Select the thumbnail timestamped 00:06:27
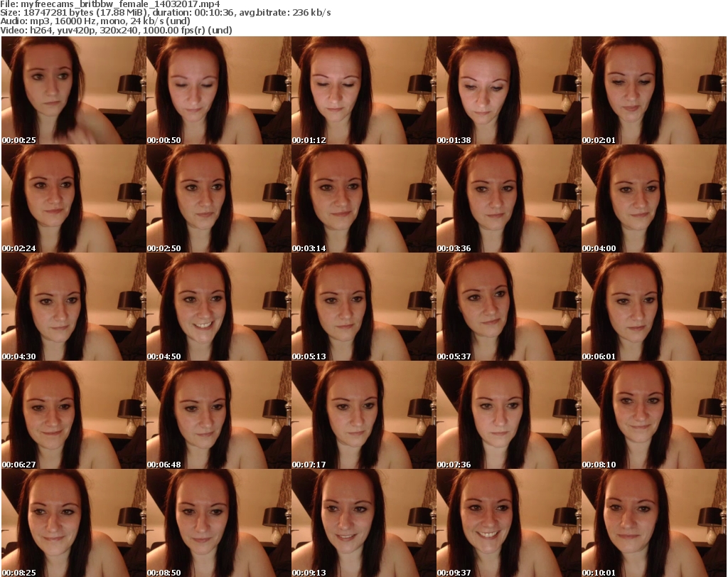The image size is (728, 577). click(x=74, y=415)
